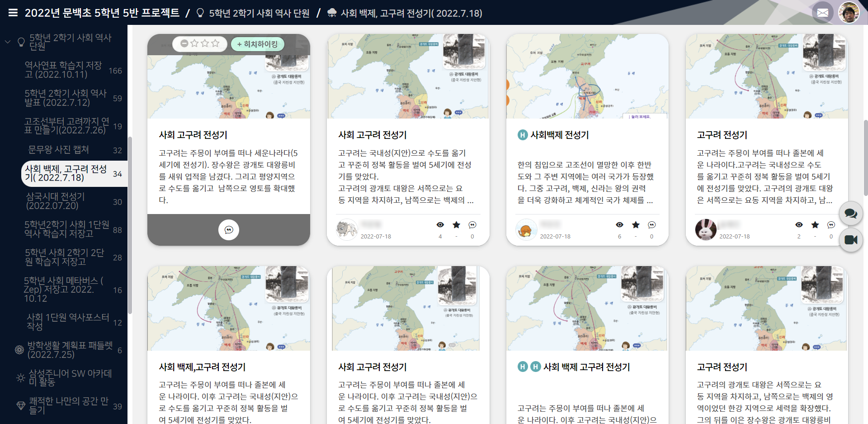868x424 pixels.
Task: Click comment icon on hovered first card
Action: [229, 230]
